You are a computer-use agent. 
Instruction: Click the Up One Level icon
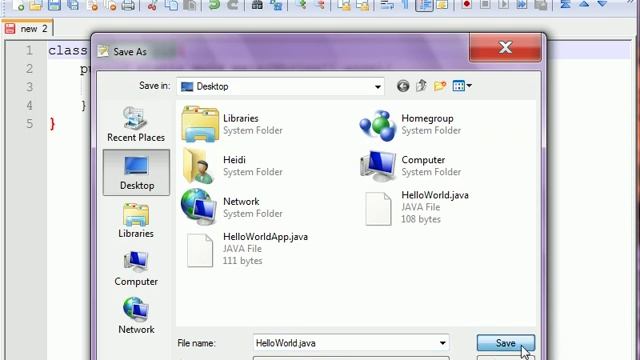(421, 86)
